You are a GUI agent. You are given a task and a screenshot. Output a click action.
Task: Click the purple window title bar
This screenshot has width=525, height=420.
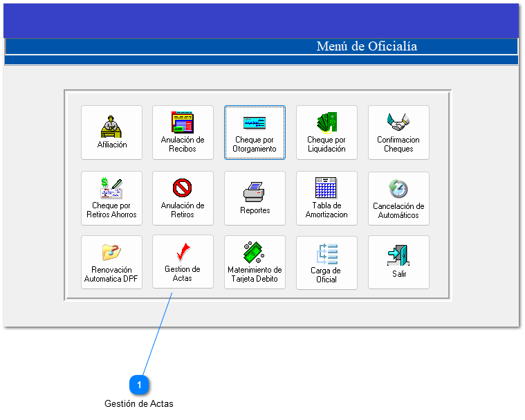coord(261,20)
